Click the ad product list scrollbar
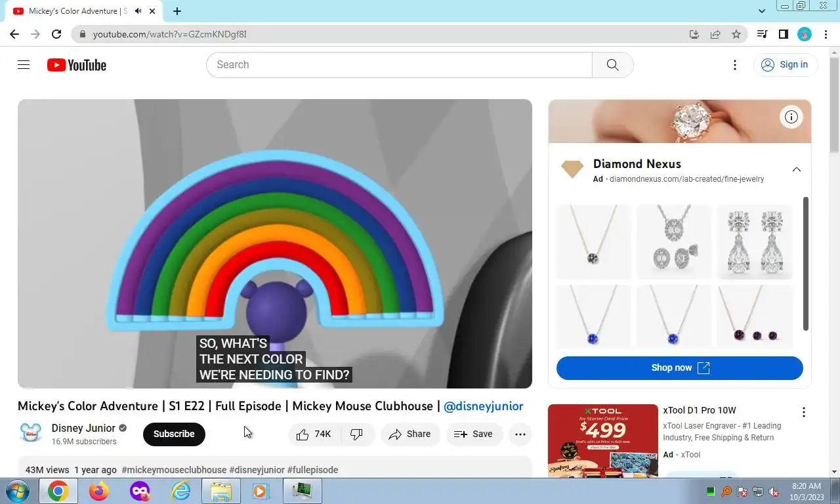The height and width of the screenshot is (504, 840). pos(806,263)
